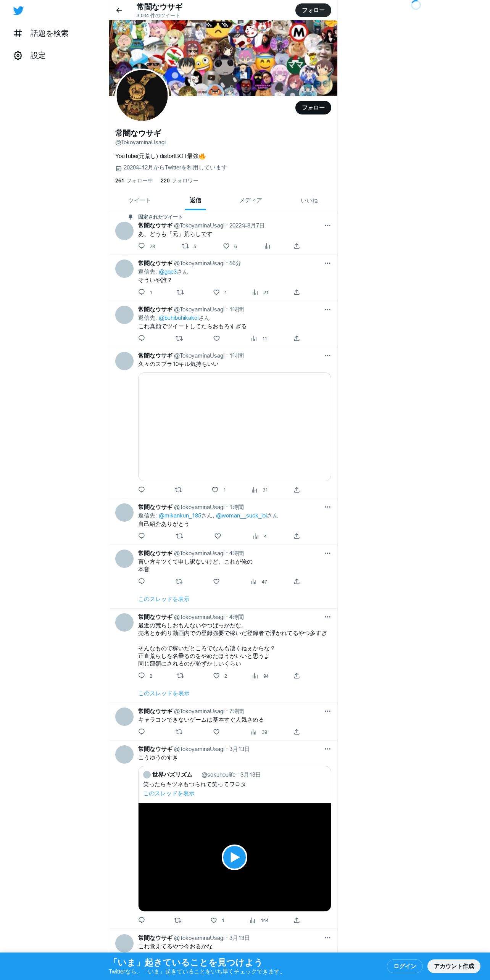Reply to pinned tweet with 28 replies
The height and width of the screenshot is (980, 490).
pos(142,246)
